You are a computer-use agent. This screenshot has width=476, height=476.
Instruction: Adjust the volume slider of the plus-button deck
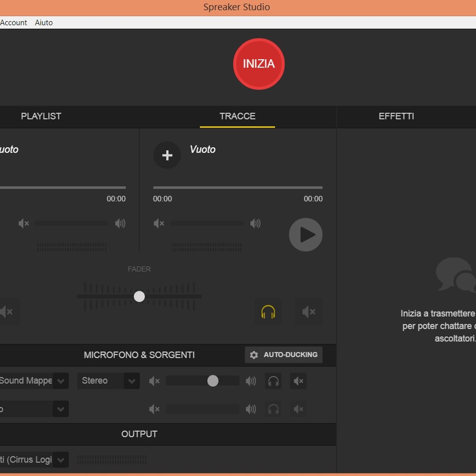click(x=207, y=223)
